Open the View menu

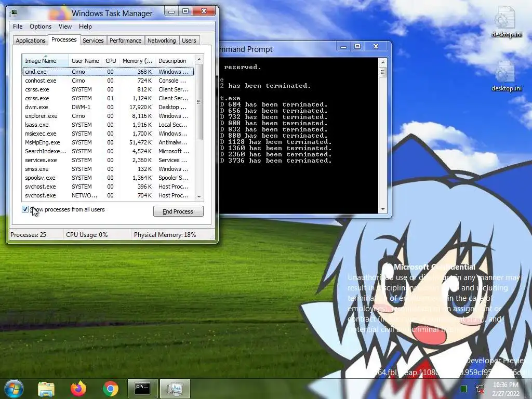65,26
